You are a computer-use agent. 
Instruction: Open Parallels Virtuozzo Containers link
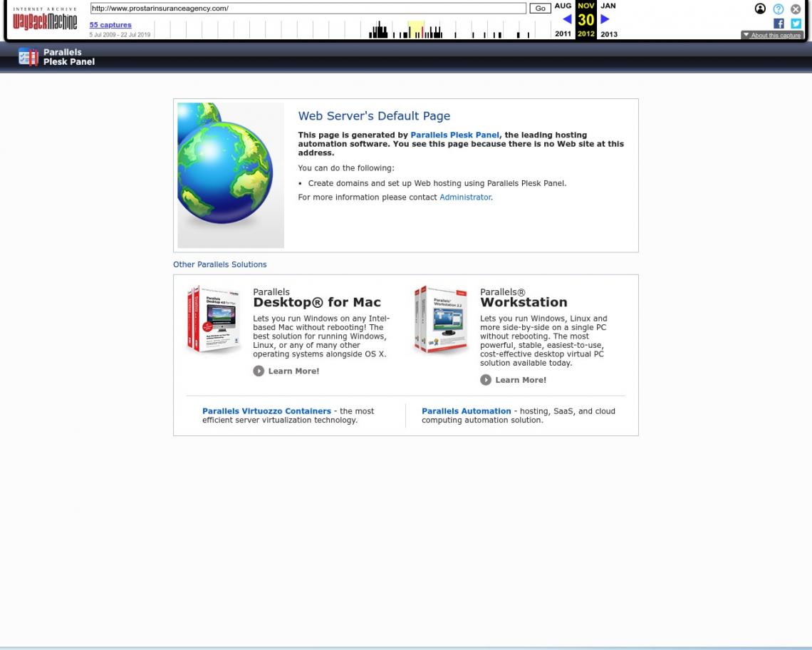point(266,411)
